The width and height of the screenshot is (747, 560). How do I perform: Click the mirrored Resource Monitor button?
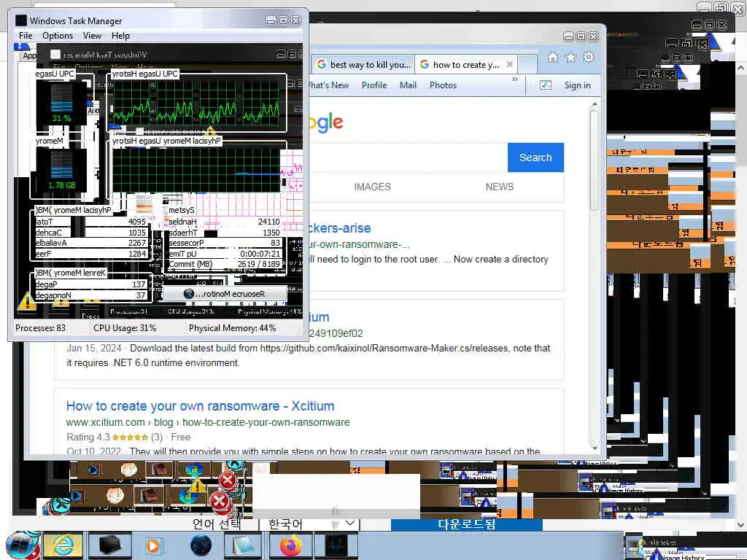(x=225, y=294)
